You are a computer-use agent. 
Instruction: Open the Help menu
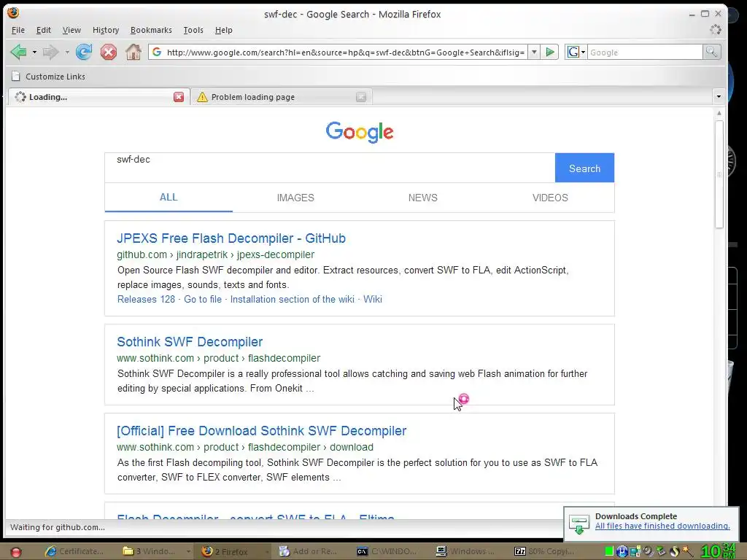(223, 30)
